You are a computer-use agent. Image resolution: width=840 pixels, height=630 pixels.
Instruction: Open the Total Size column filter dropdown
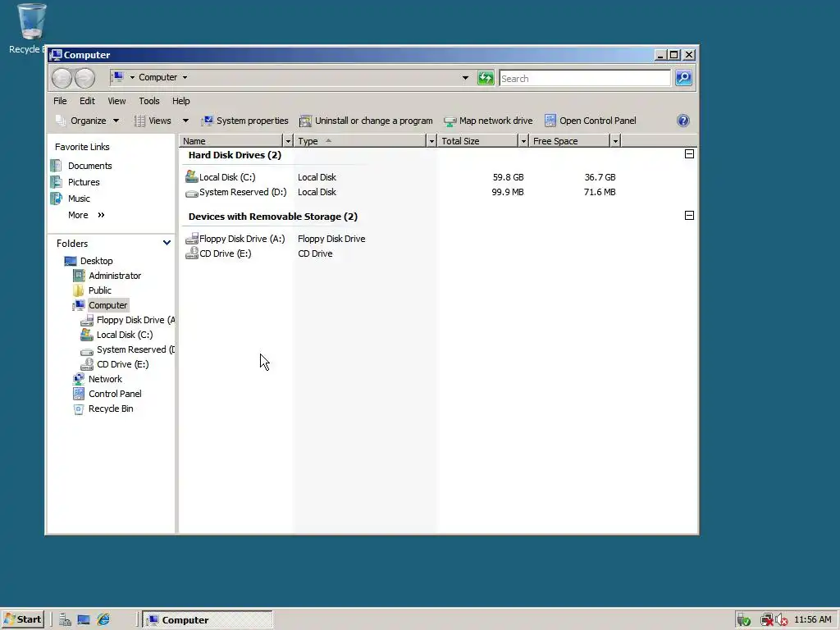(523, 141)
